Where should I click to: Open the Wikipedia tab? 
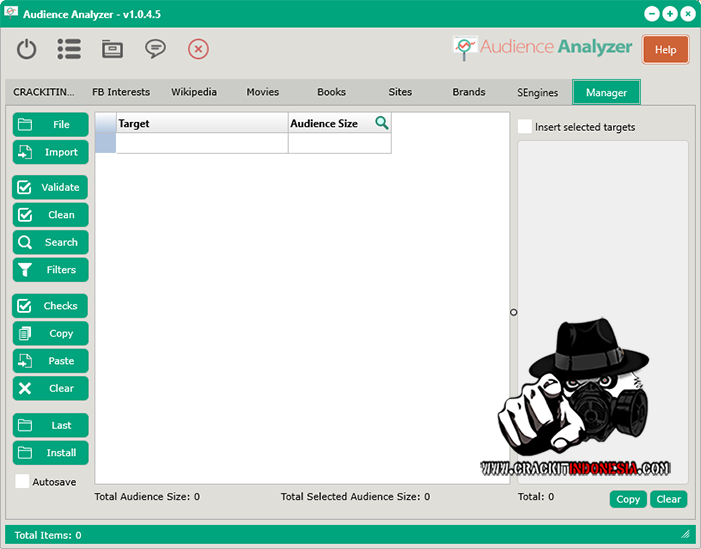(x=194, y=92)
